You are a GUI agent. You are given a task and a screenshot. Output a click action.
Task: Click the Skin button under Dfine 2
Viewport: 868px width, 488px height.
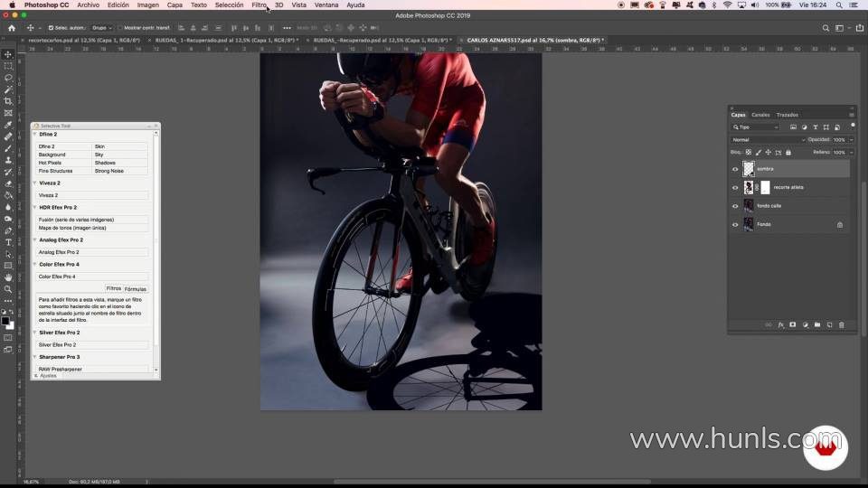point(120,146)
